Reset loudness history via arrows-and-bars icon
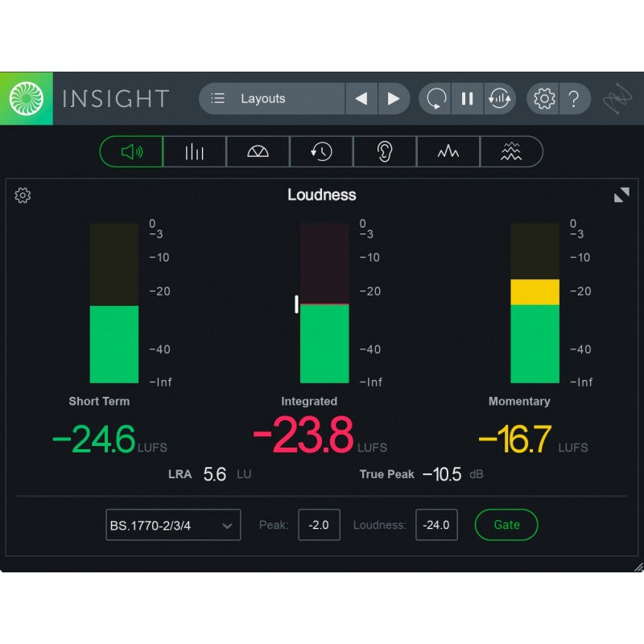Viewport: 644px width, 644px height. tap(499, 98)
